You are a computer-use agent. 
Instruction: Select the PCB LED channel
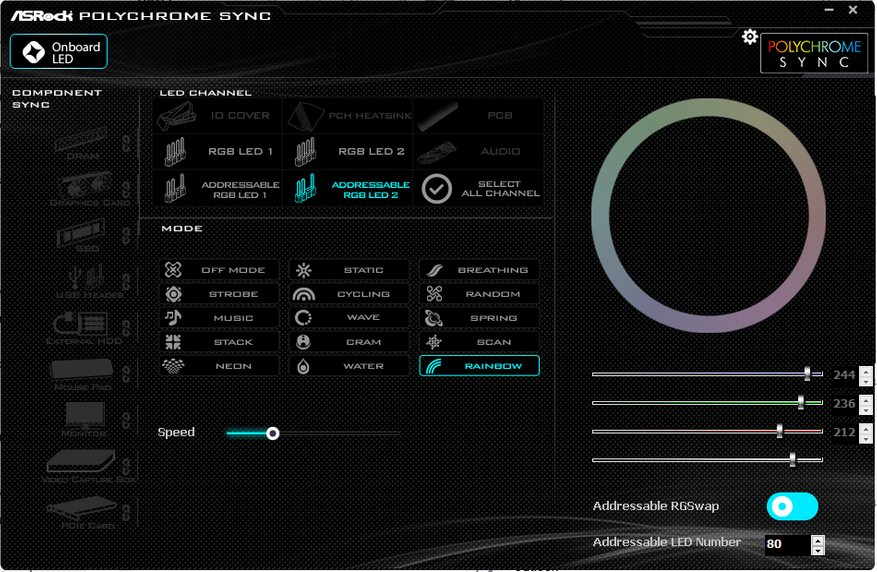[x=478, y=116]
